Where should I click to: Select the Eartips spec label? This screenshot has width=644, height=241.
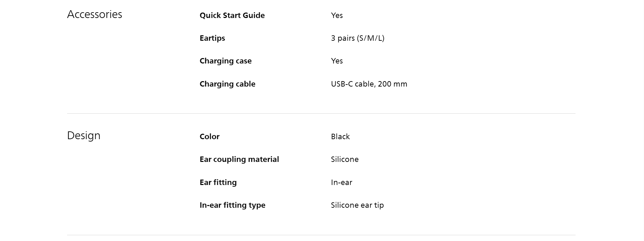tap(212, 38)
